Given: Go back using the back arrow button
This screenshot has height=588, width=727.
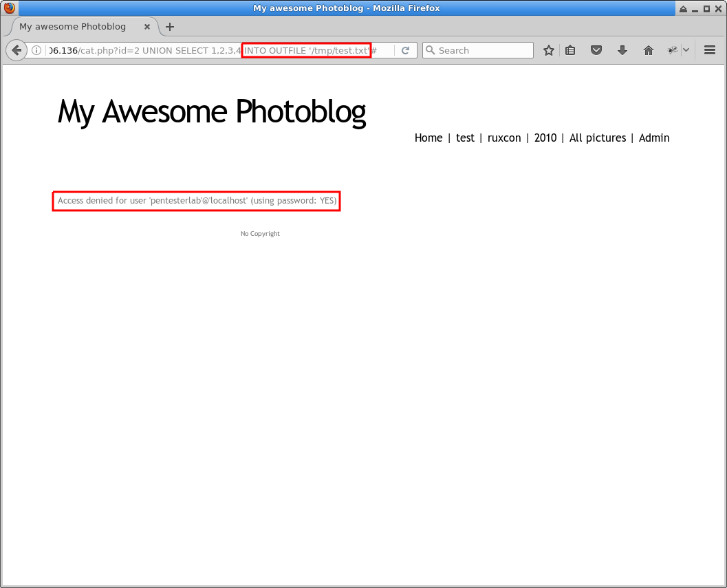Looking at the screenshot, I should pyautogui.click(x=17, y=50).
